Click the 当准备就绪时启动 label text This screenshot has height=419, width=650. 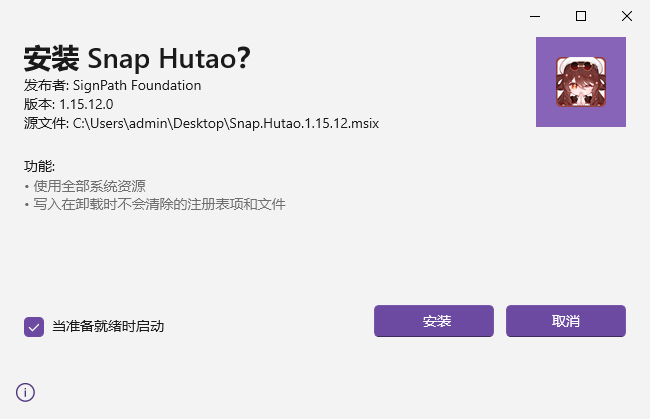point(108,326)
